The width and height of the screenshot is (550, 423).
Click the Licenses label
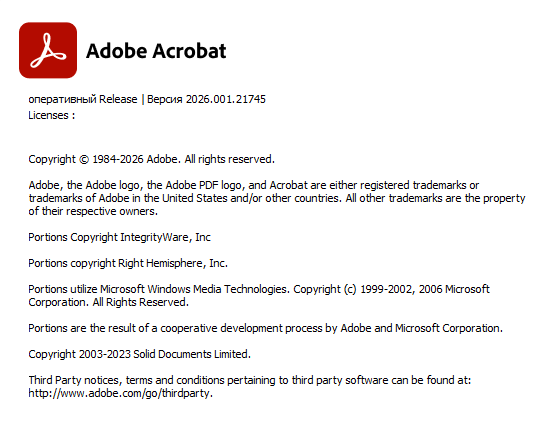52,115
